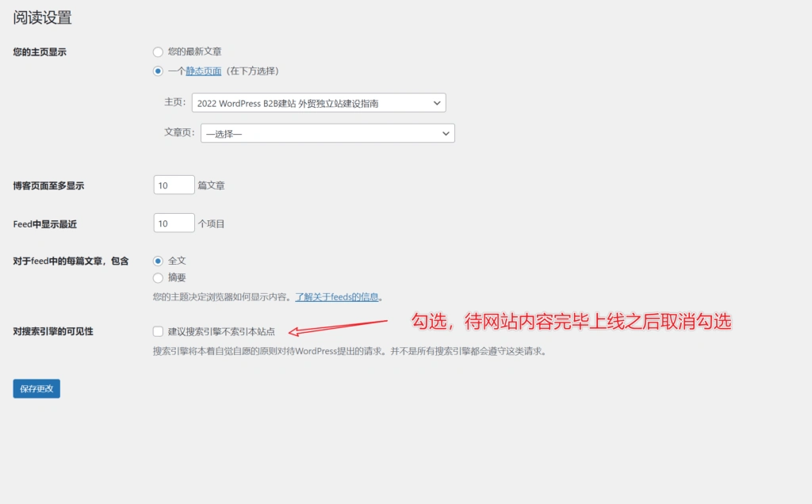Click the 博客页面至多显示 number field

tap(174, 185)
